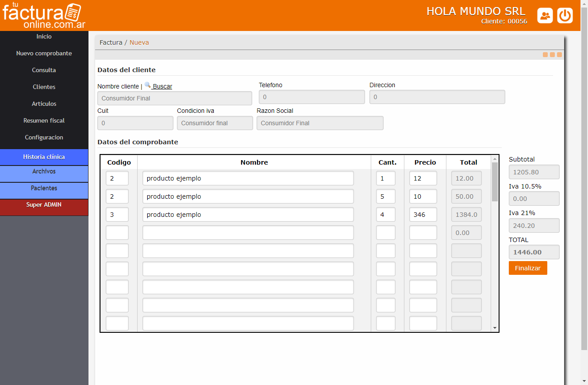Open Nuevo comprobante from the sidebar
588x385 pixels.
click(44, 53)
